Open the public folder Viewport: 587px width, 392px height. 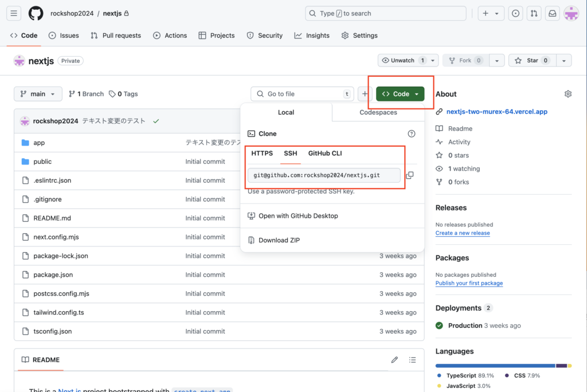click(42, 162)
